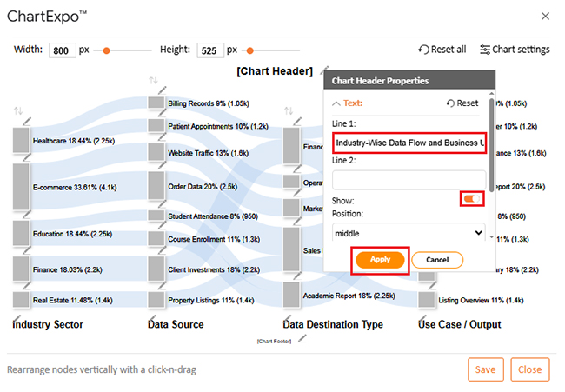Click the Height slider handle
The width and height of the screenshot is (565, 392).
click(x=249, y=50)
